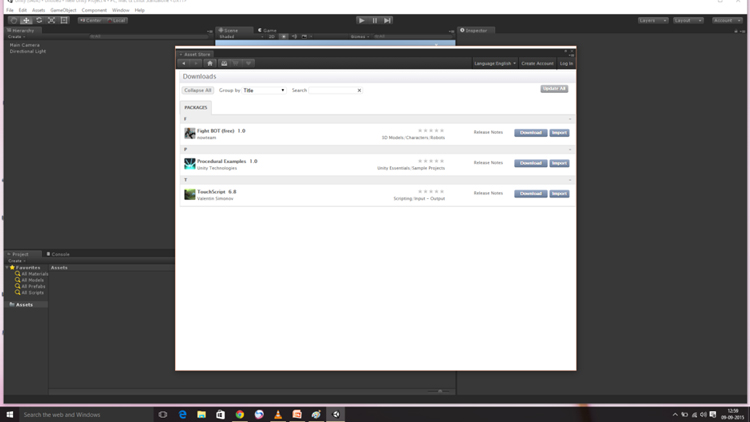Open the Edit menu
This screenshot has width=750, height=422.
coord(22,10)
